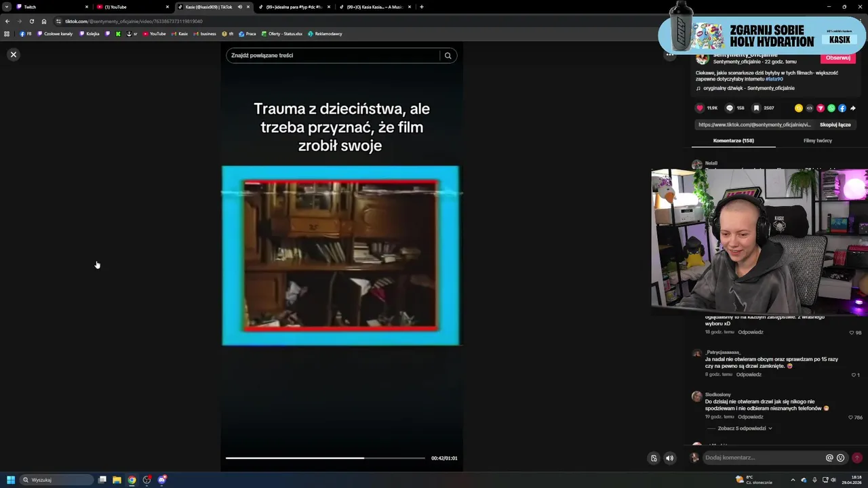Open Chrome from the taskbar
The width and height of the screenshot is (868, 488).
pos(132,480)
